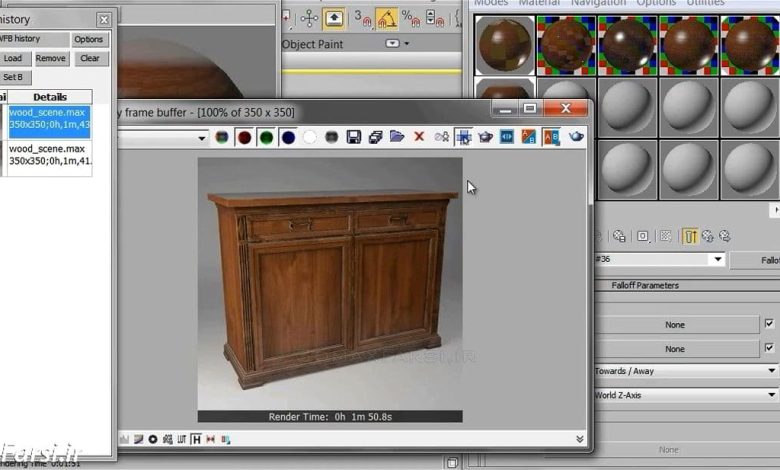Image resolution: width=780 pixels, height=470 pixels.
Task: Save the rendered image with floppy icon
Action: point(354,137)
